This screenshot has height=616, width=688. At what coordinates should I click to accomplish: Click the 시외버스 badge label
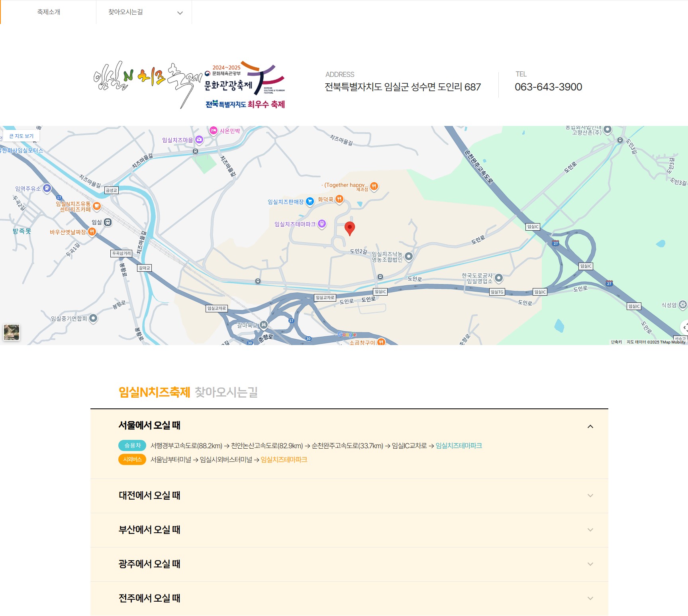point(133,459)
